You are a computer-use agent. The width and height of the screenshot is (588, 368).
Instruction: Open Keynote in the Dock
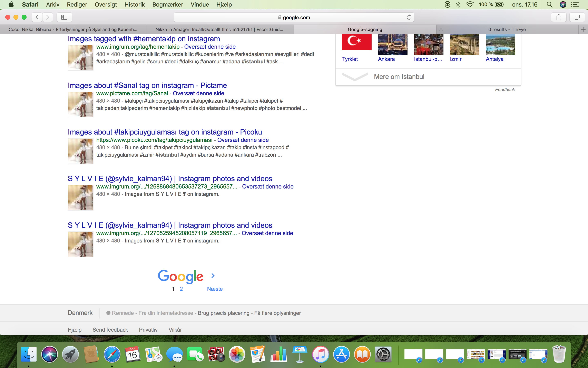(x=300, y=354)
